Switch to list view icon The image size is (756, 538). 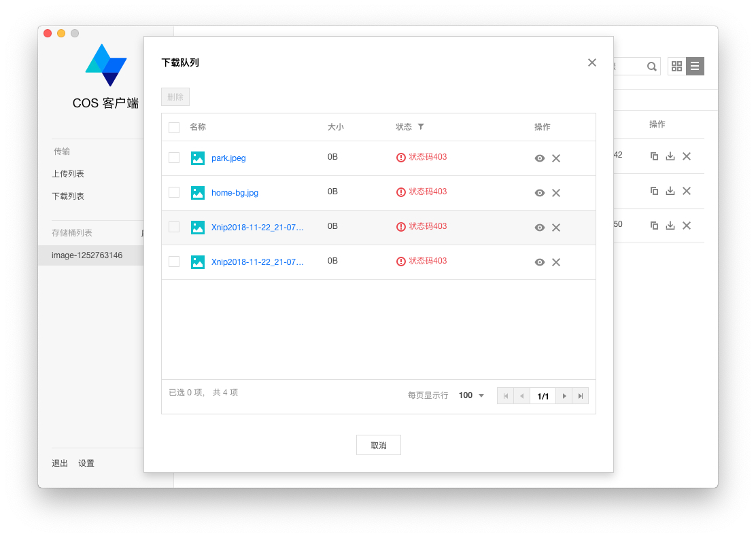coord(695,66)
